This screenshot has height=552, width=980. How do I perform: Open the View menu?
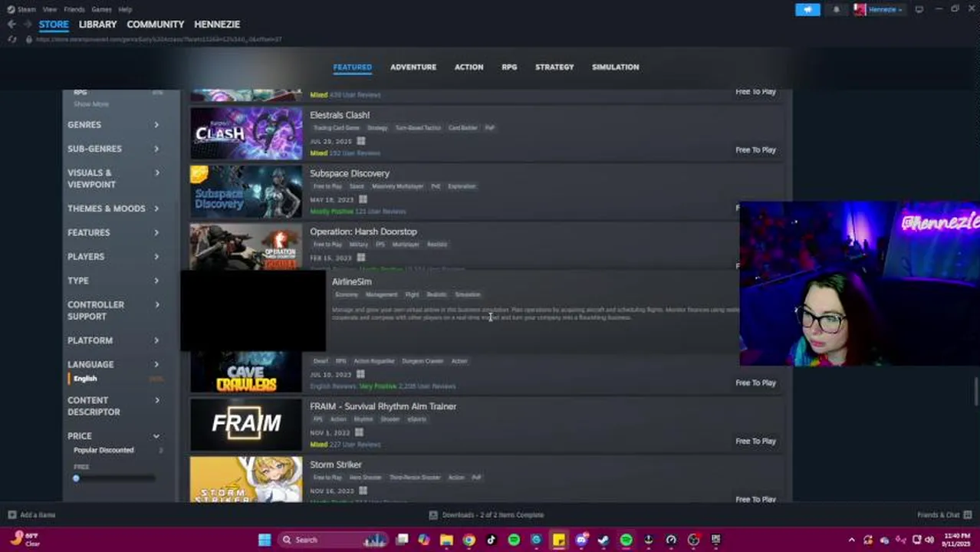point(50,9)
